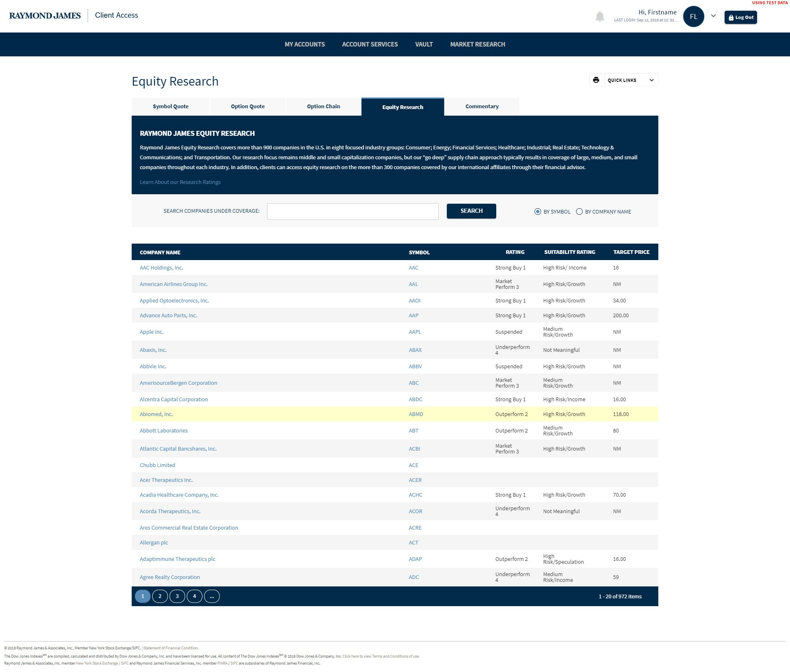Switch to the Symbol Quote tab
The width and height of the screenshot is (790, 672).
pos(170,106)
